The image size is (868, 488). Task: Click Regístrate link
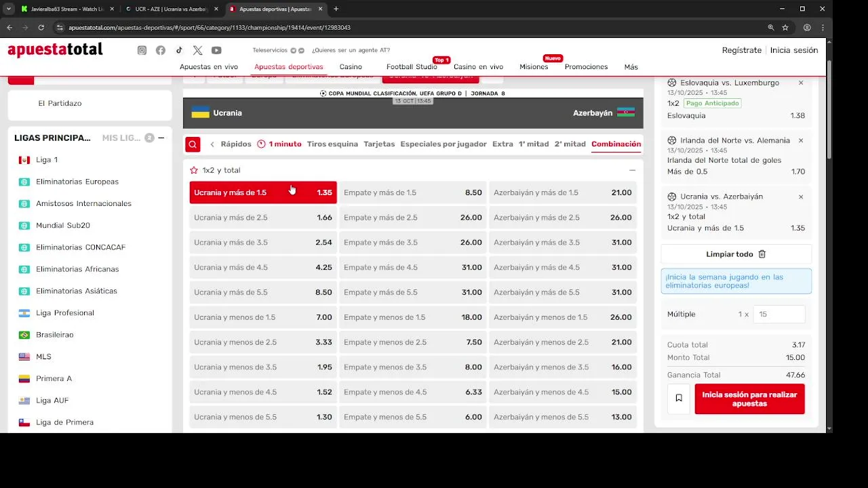pyautogui.click(x=742, y=50)
